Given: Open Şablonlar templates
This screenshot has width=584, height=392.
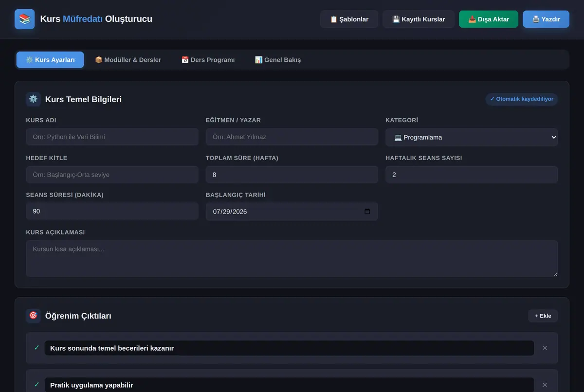Looking at the screenshot, I should (x=349, y=19).
